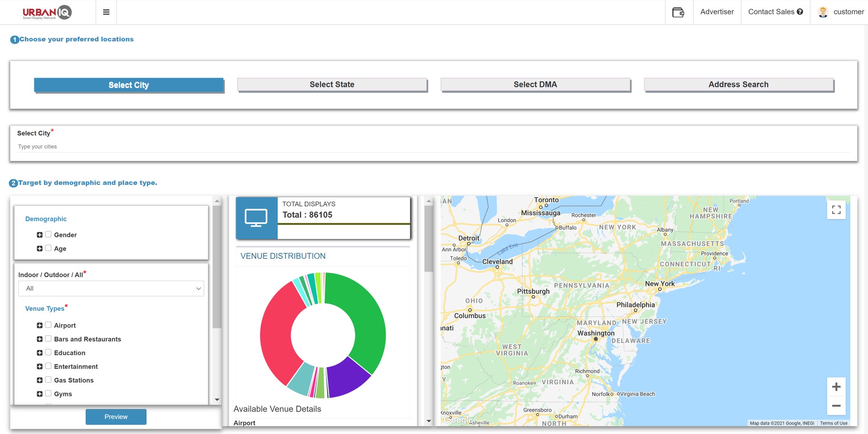Click the Pittsburgh city label on map

point(533,291)
